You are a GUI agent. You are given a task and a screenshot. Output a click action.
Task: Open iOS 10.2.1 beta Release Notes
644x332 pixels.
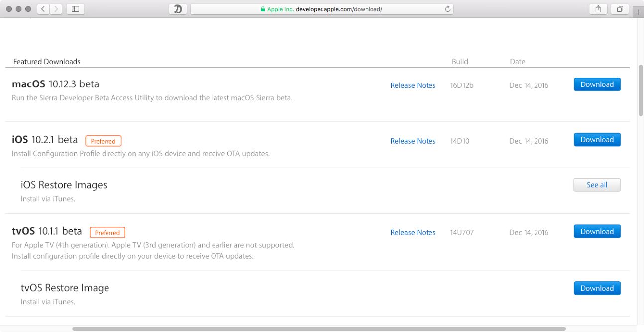tap(413, 141)
